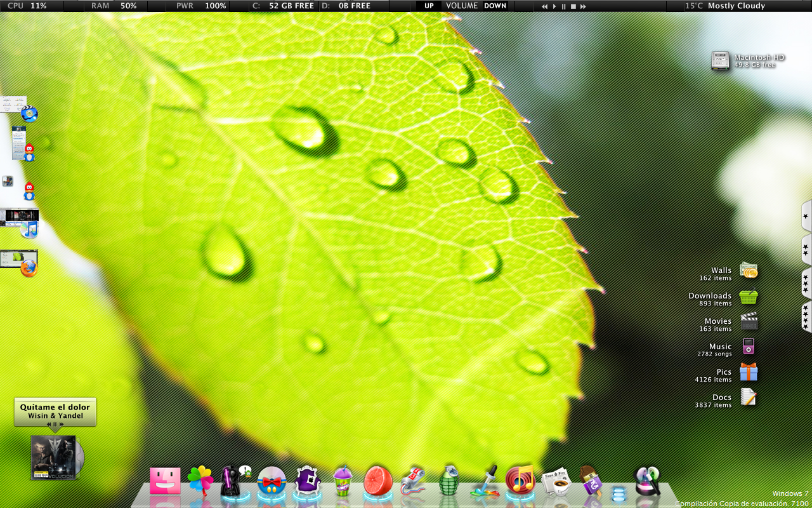
Task: Open the pink Finder face dock icon
Action: (x=165, y=481)
